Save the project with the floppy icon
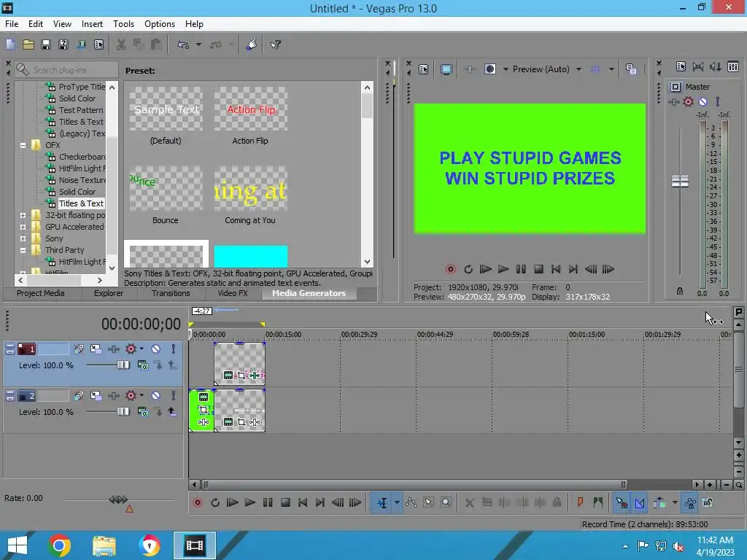The height and width of the screenshot is (560, 747). pos(46,44)
